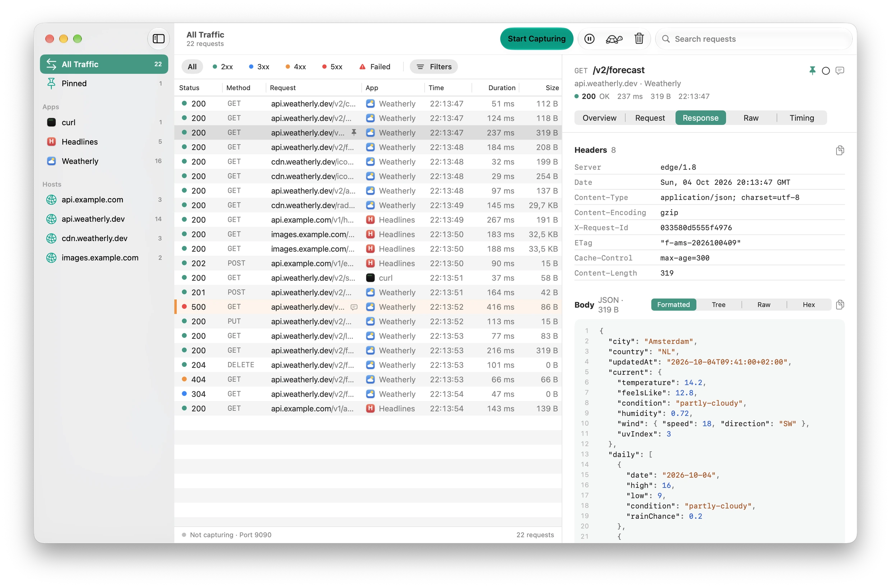Open the Raw tab beside Response
The height and width of the screenshot is (588, 891).
pyautogui.click(x=751, y=118)
